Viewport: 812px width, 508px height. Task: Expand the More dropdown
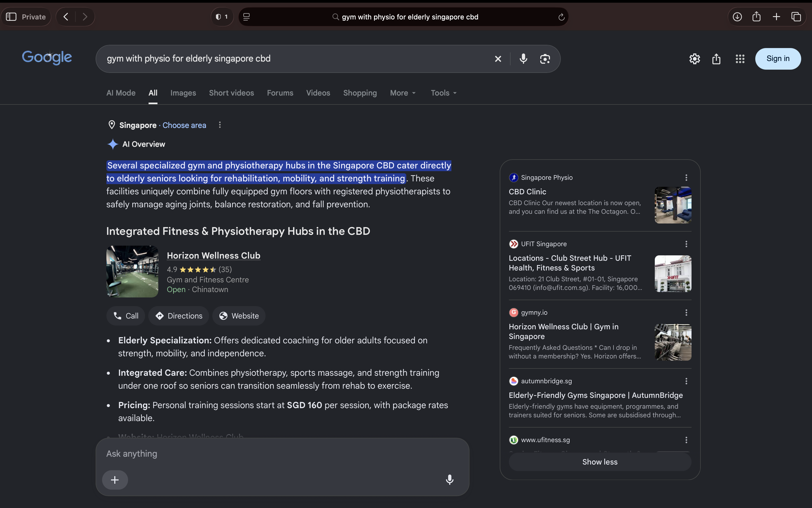pos(403,93)
